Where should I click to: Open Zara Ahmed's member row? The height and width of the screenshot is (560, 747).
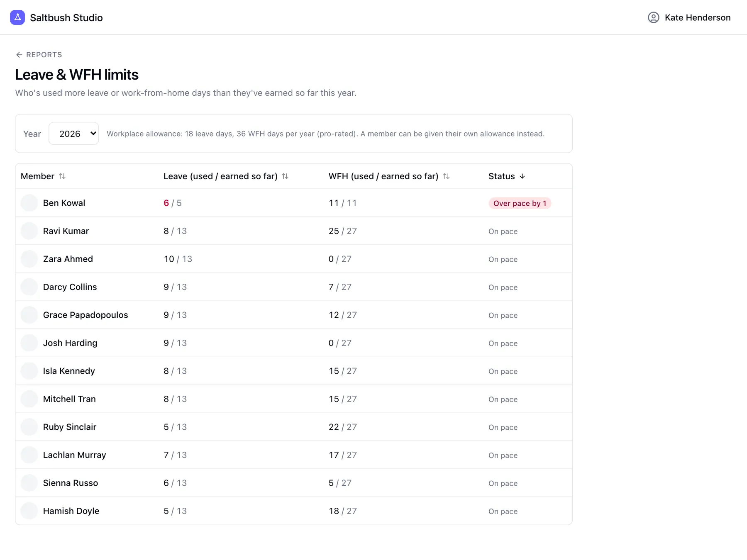294,259
